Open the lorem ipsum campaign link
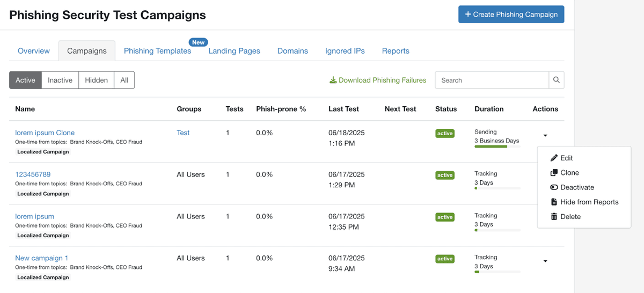Screen dimensions: 644x293 (x=35, y=216)
